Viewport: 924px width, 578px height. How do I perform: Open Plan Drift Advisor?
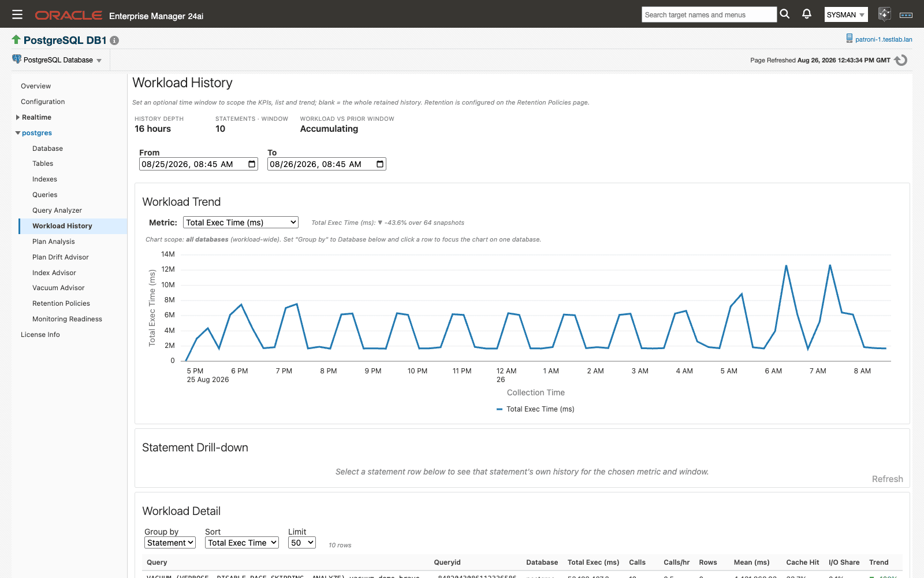[61, 257]
